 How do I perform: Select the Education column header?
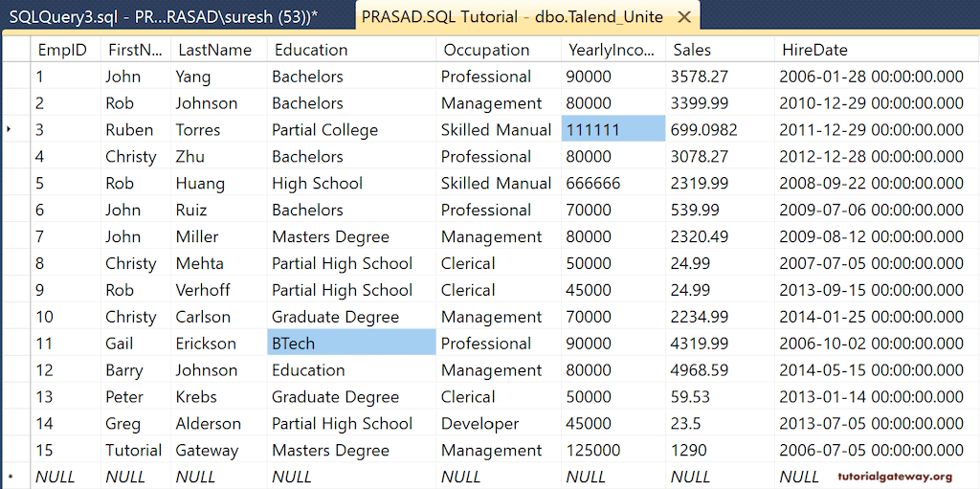(311, 50)
